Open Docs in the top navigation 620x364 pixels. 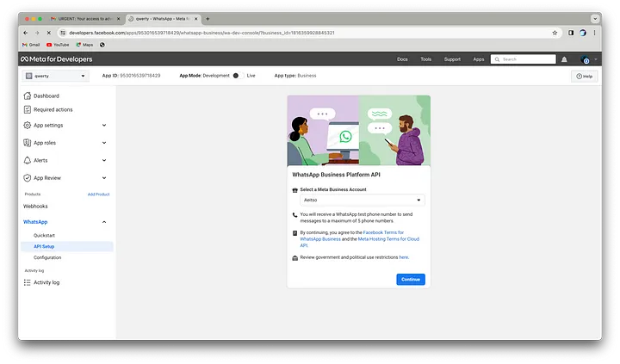[x=402, y=59]
